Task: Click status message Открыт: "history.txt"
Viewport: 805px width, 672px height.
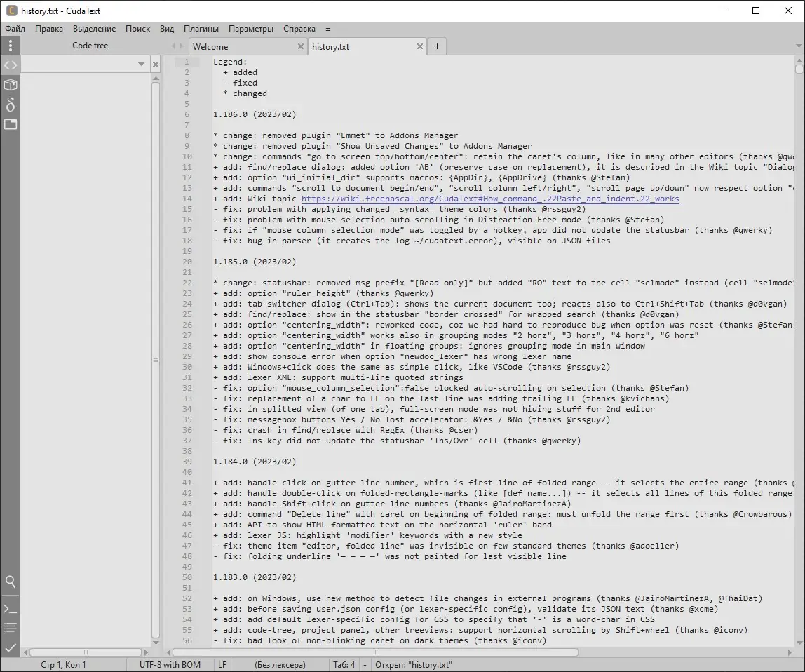Action: click(x=413, y=665)
